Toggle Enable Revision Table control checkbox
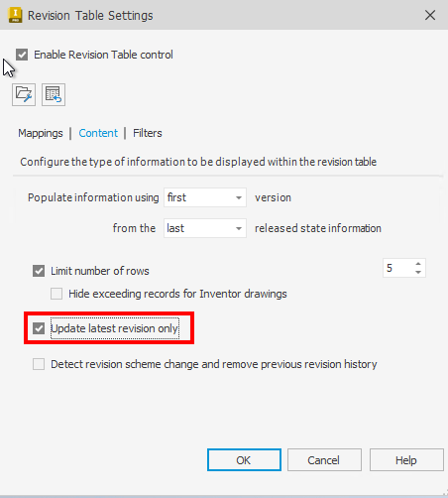This screenshot has height=498, width=448. (x=22, y=55)
